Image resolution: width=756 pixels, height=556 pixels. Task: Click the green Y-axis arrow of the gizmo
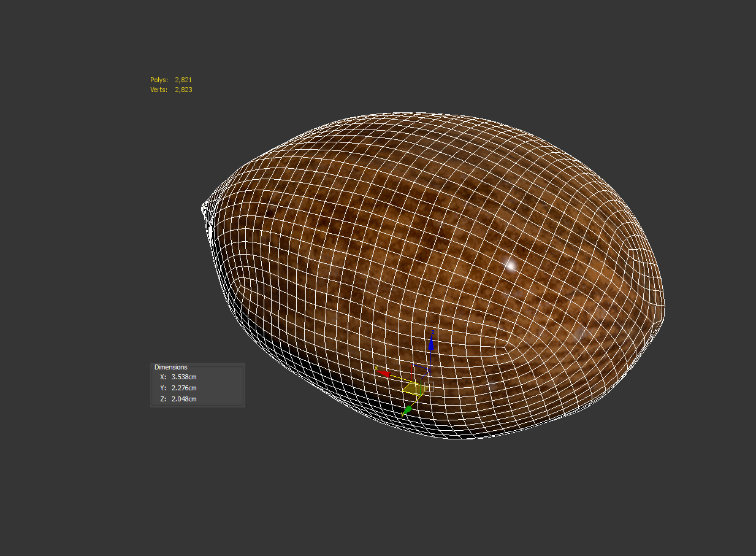coord(407,409)
